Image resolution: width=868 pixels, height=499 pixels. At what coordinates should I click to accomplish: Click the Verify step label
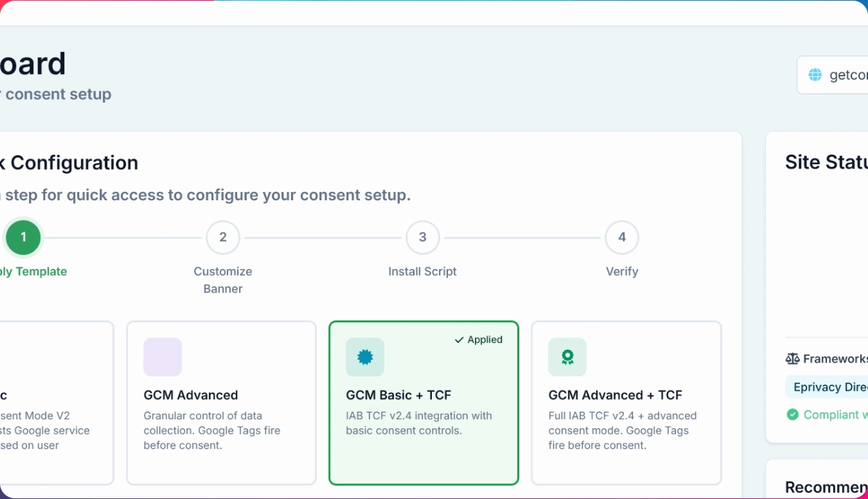[622, 272]
